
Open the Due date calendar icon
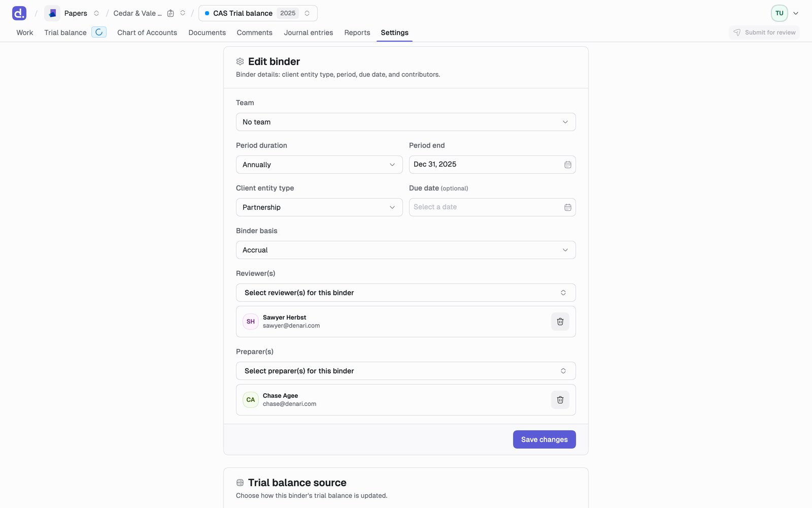point(568,207)
